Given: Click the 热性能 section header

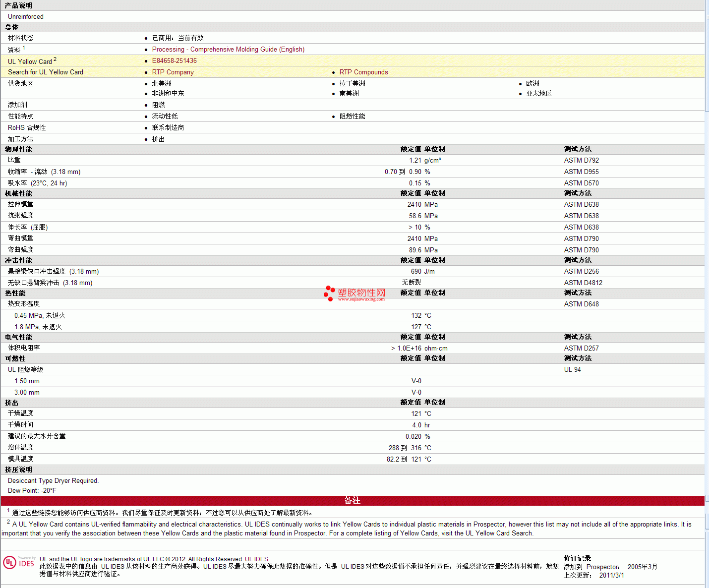Looking at the screenshot, I should point(15,293).
